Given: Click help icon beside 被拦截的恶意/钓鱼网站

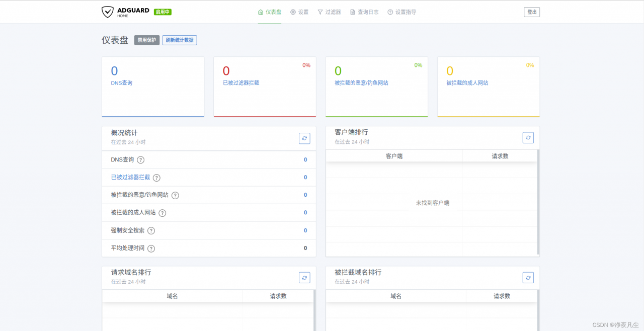Looking at the screenshot, I should 175,195.
